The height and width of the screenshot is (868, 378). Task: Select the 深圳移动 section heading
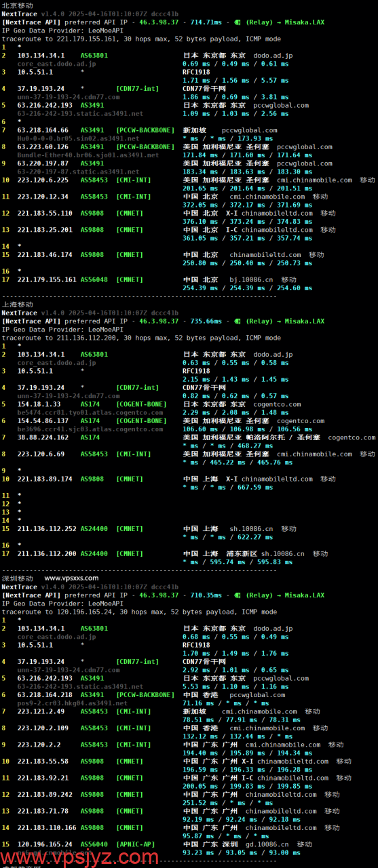pyautogui.click(x=17, y=578)
